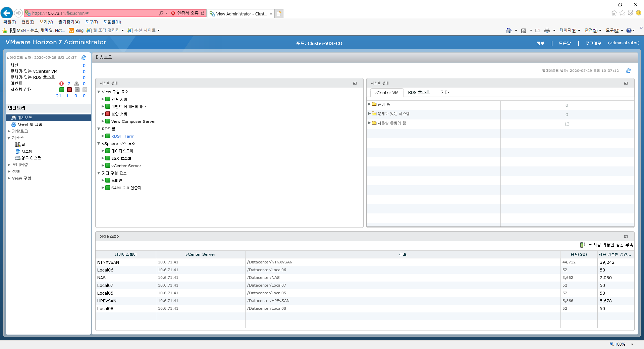Maximize the 데이터스토어 panel
The width and height of the screenshot is (644, 349).
point(626,237)
